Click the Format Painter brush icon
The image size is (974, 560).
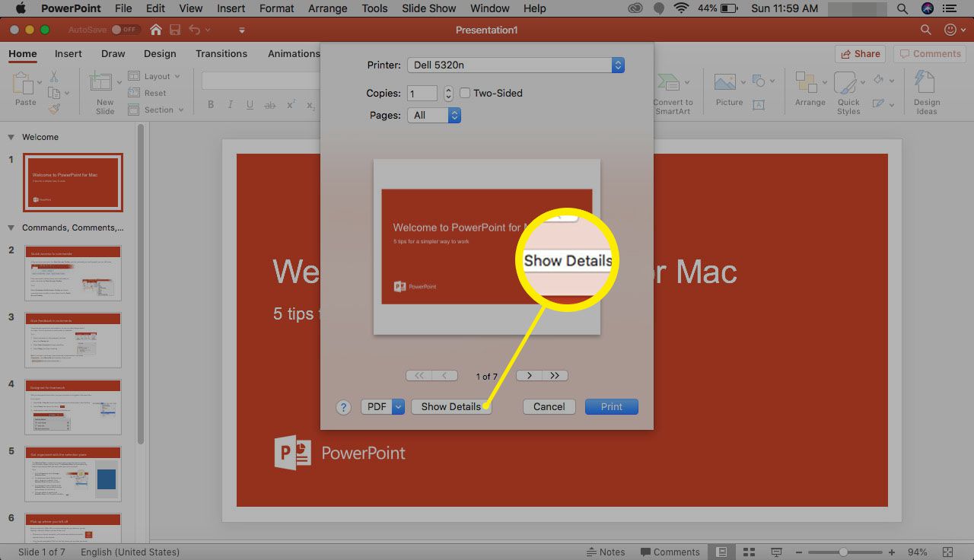pos(54,109)
